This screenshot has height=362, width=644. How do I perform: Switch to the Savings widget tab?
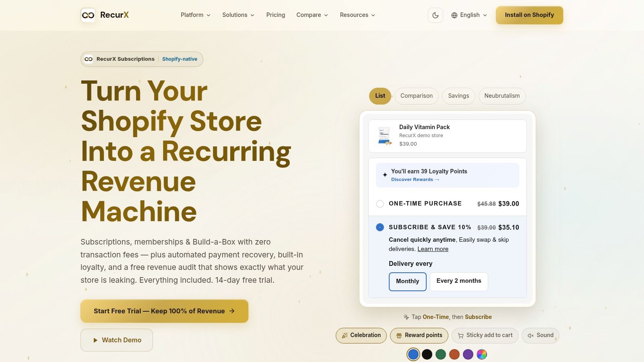[x=458, y=96]
